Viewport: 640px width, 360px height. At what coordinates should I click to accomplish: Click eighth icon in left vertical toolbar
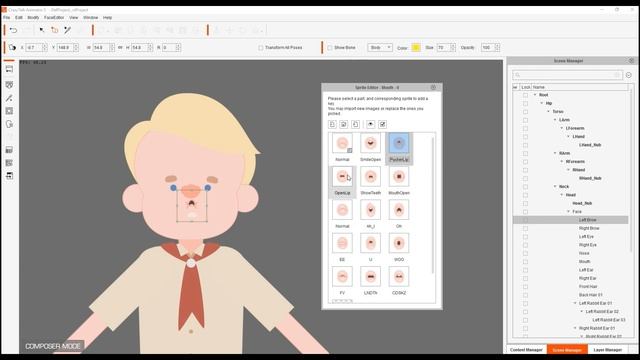click(x=9, y=163)
